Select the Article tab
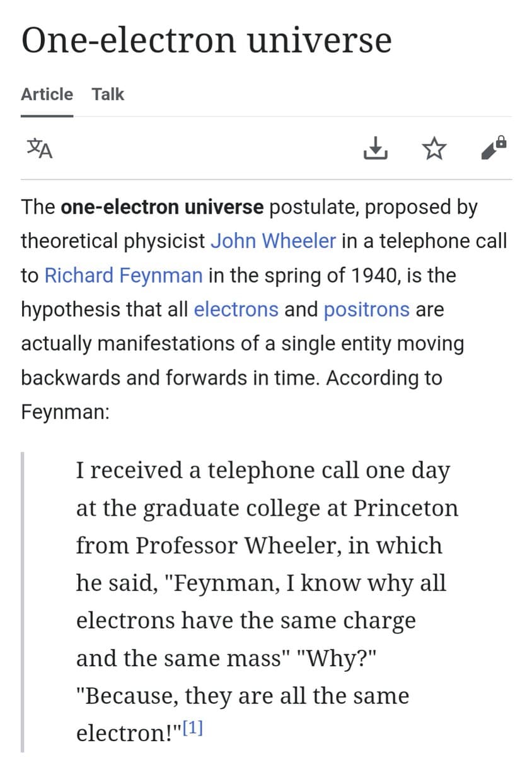The width and height of the screenshot is (532, 757). [x=47, y=95]
